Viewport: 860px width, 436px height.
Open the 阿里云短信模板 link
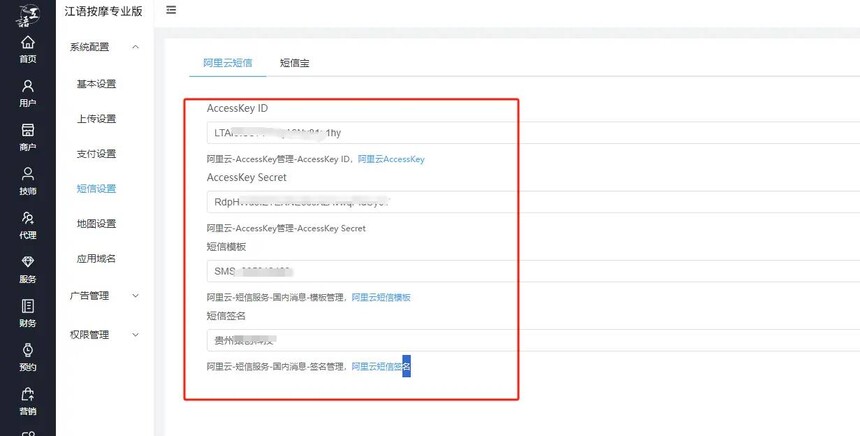click(381, 298)
